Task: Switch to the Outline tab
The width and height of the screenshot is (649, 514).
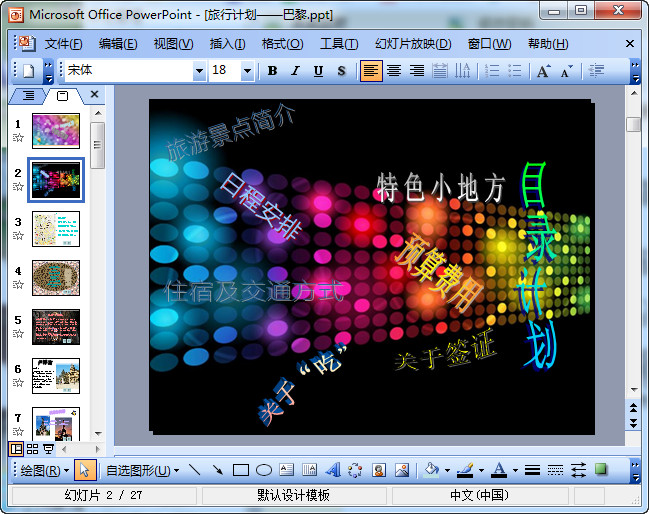Action: pos(28,96)
